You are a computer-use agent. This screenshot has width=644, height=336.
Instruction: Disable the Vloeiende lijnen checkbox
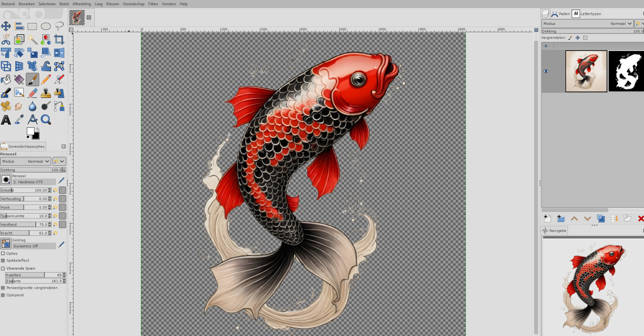coord(3,268)
